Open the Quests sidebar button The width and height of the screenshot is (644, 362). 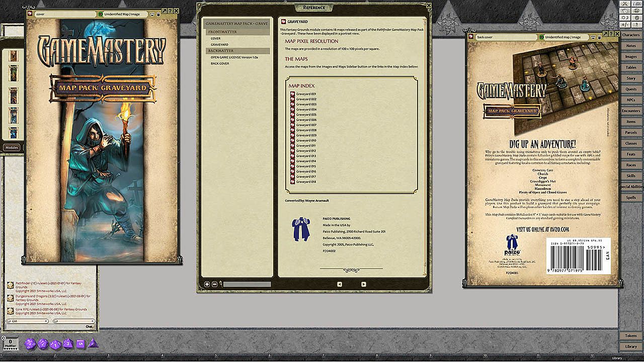pos(631,89)
